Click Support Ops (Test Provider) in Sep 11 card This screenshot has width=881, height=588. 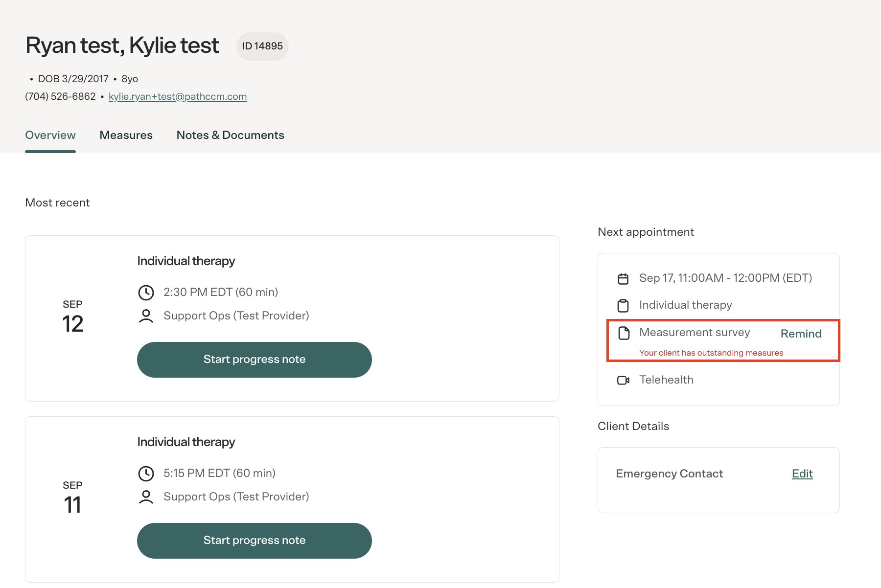(x=236, y=497)
